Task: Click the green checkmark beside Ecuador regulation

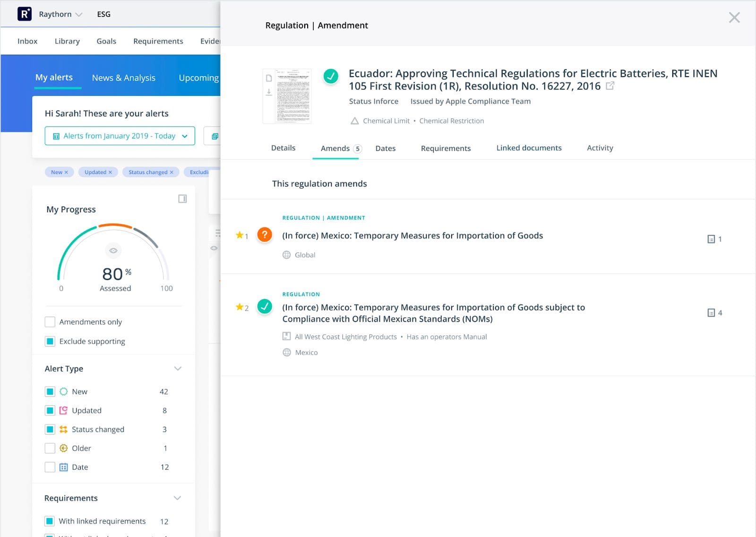Action: (x=331, y=76)
